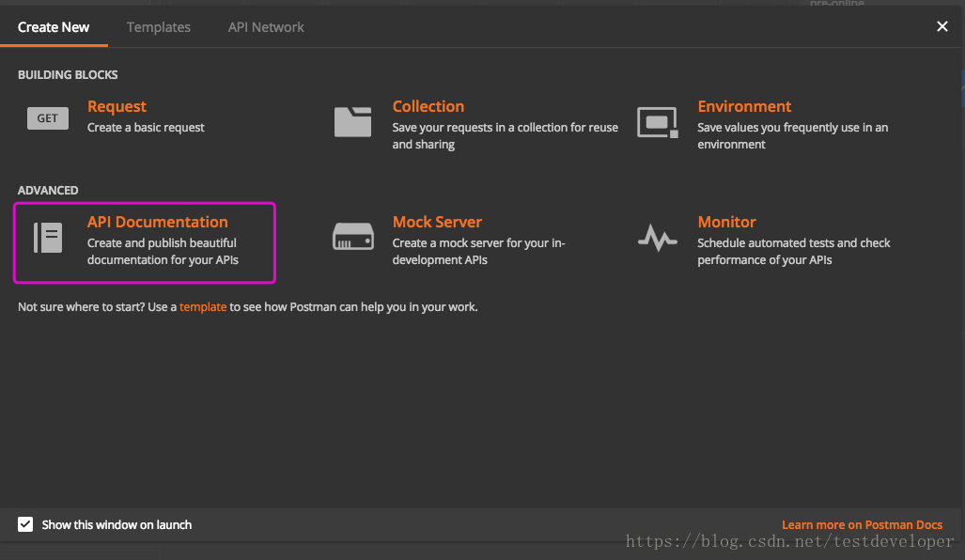The image size is (965, 560).
Task: Open the Request heading link
Action: [117, 106]
